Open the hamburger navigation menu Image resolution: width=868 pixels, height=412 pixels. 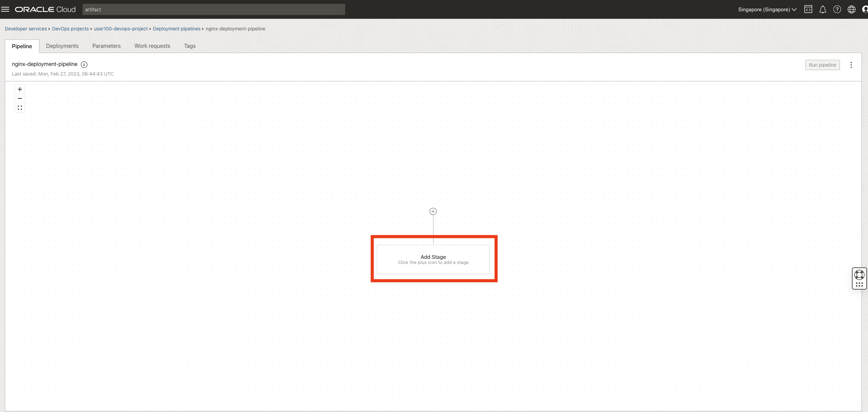(5, 9)
